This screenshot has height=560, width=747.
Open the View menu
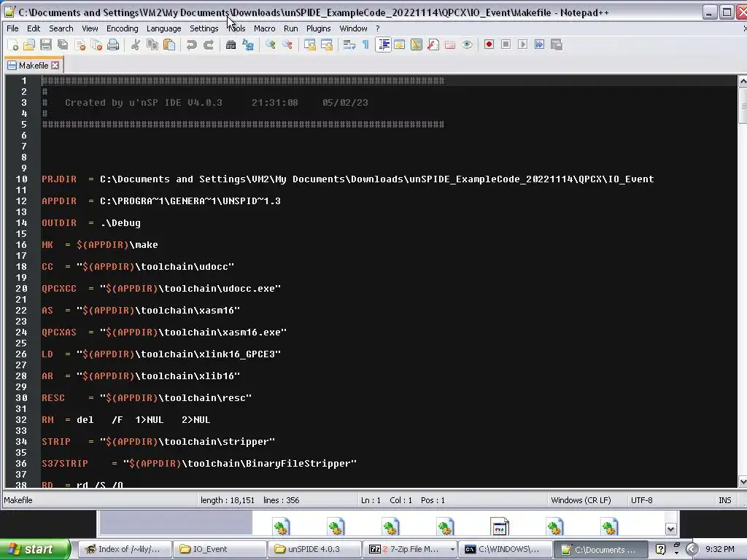(x=90, y=28)
